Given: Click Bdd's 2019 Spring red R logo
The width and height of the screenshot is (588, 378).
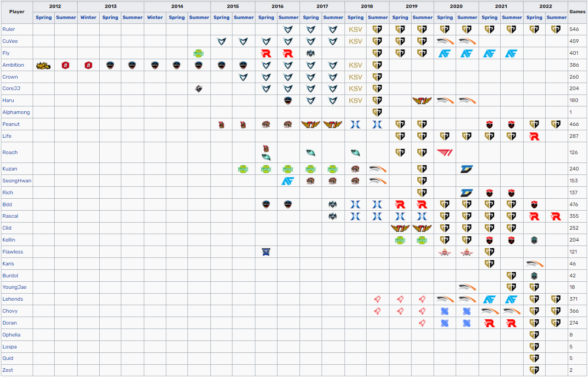Looking at the screenshot, I should tap(400, 204).
